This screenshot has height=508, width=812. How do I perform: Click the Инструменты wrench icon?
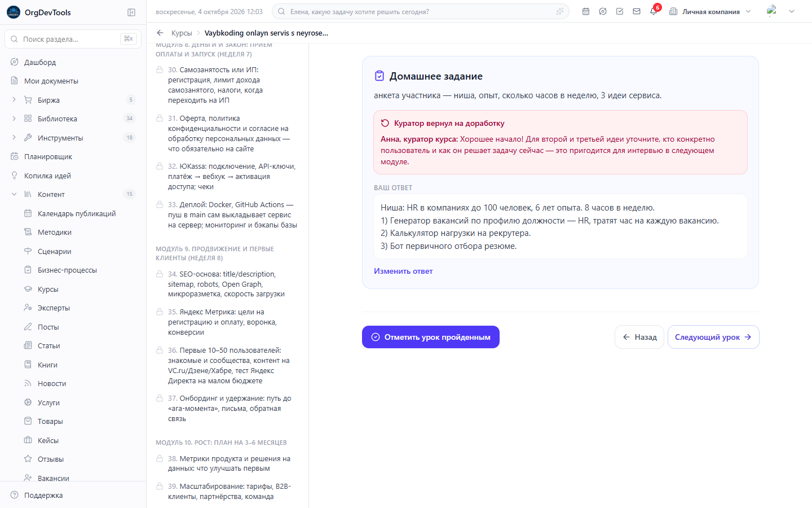tap(28, 138)
